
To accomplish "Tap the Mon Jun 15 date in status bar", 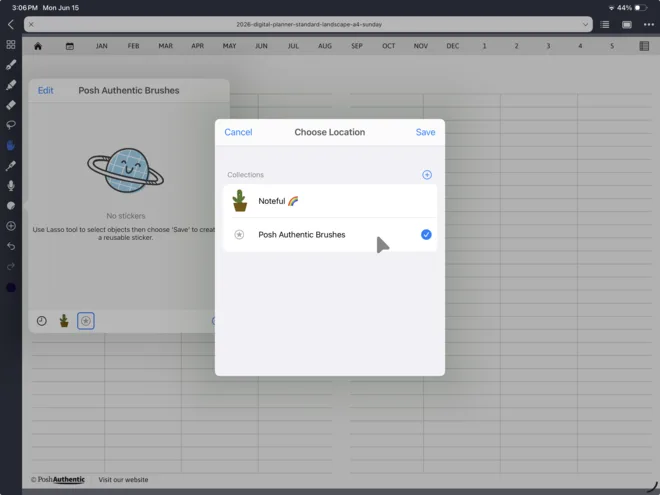I will coord(61,8).
